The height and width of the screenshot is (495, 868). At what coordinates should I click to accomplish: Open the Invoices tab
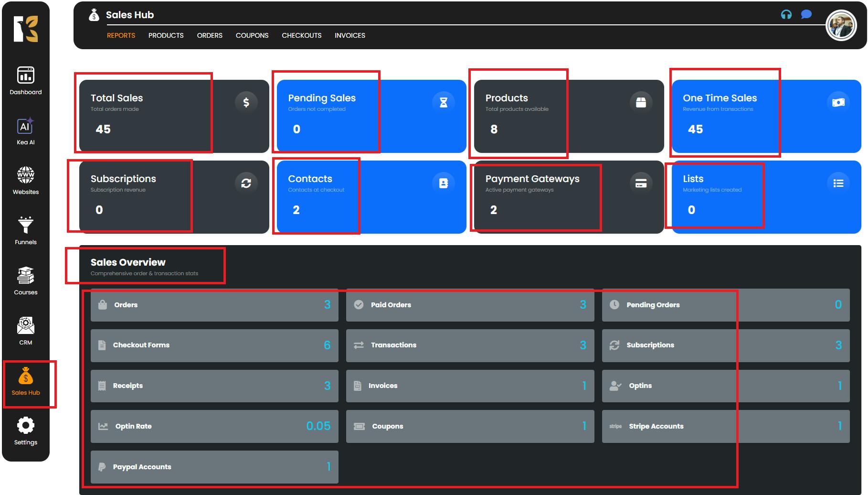[349, 35]
